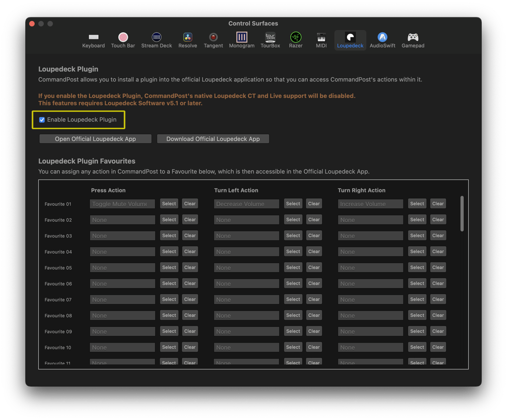Switch to the Gamepad tab
The width and height of the screenshot is (507, 420).
pyautogui.click(x=413, y=40)
